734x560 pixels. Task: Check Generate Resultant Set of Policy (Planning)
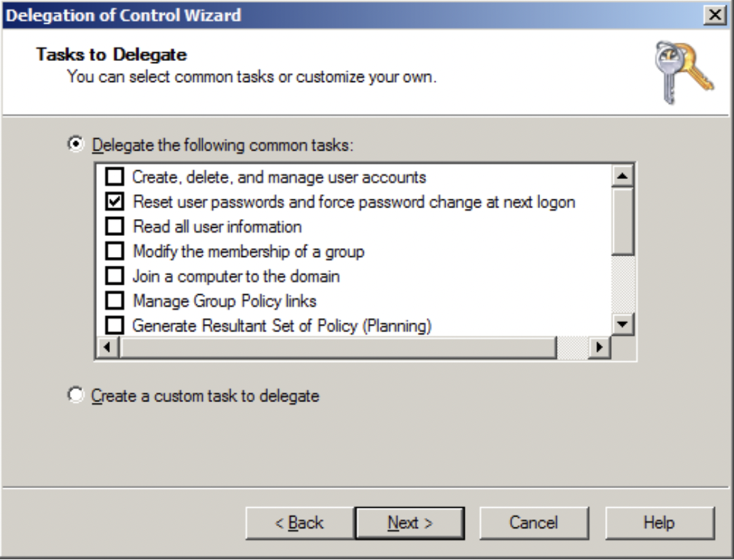coord(115,325)
